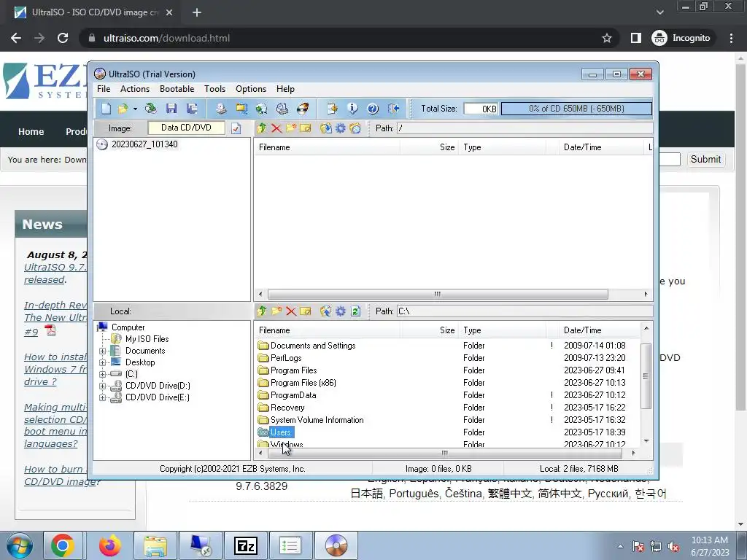Viewport: 747px width, 560px height.
Task: Click Add Files icon with orange star
Action: coord(332,109)
